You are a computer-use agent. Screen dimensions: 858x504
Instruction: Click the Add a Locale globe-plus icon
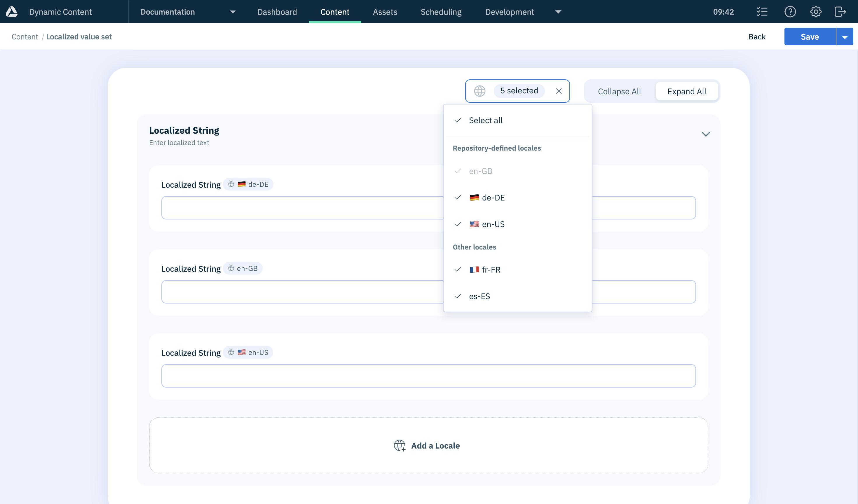pyautogui.click(x=400, y=445)
